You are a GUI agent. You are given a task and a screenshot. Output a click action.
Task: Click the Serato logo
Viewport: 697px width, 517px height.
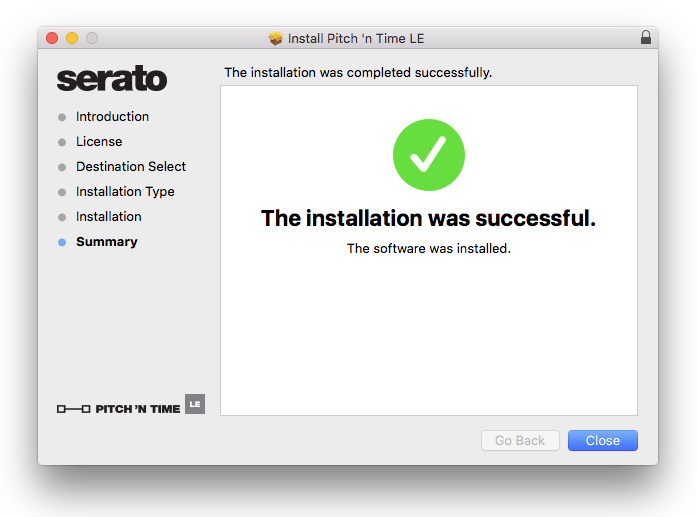[112, 79]
